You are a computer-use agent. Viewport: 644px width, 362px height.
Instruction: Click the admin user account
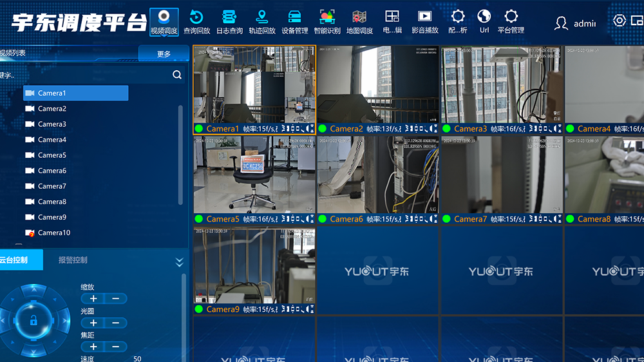(575, 23)
